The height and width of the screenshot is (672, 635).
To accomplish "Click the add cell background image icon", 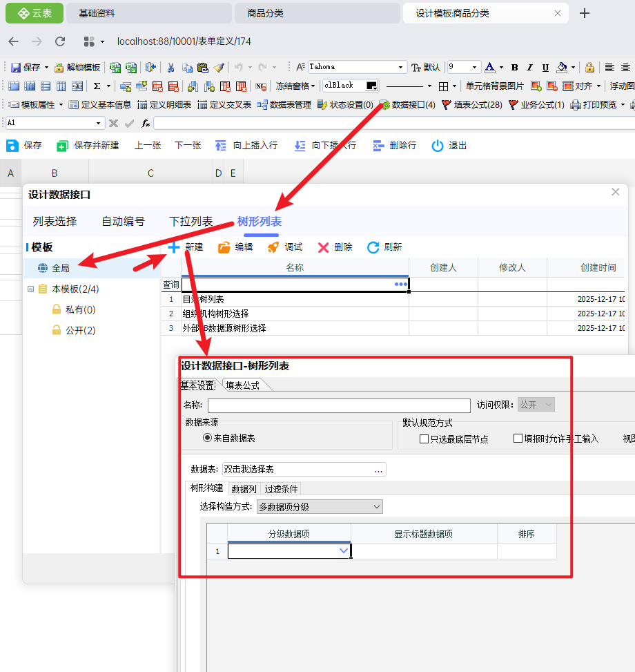I will 536,86.
